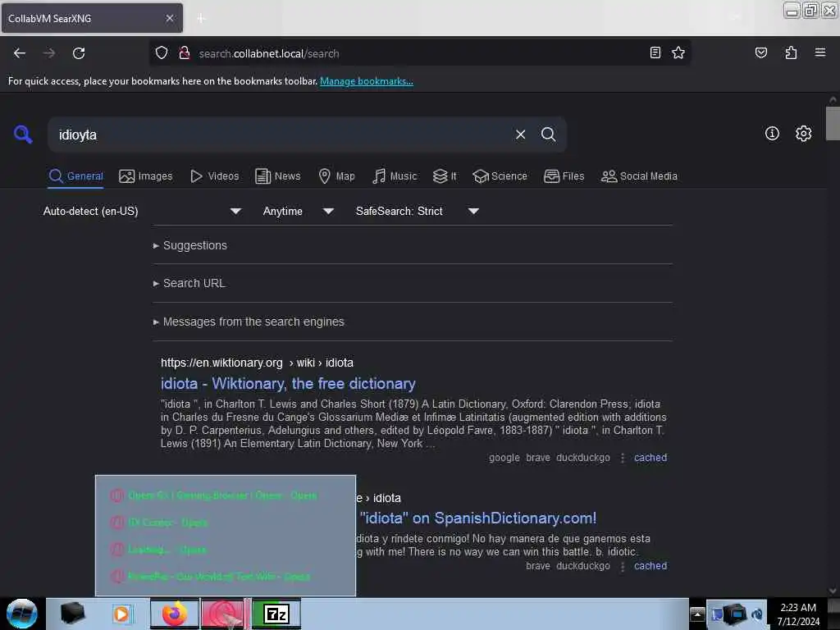The image size is (840, 630).
Task: Open the SafeSearch: Strict dropdown
Action: point(417,211)
